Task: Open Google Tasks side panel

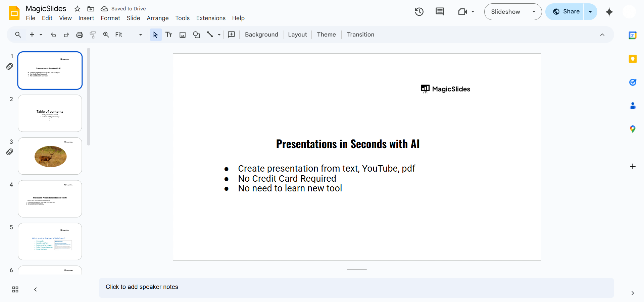Action: [x=633, y=82]
